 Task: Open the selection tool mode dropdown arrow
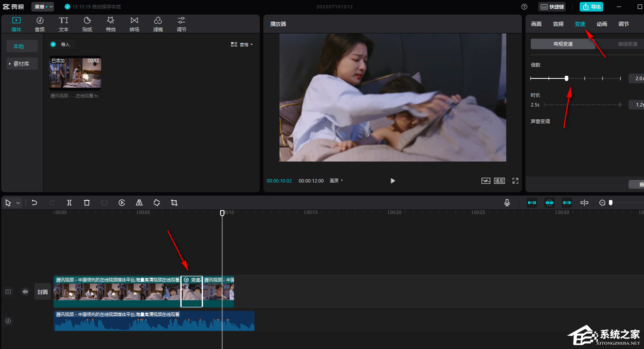tap(18, 203)
